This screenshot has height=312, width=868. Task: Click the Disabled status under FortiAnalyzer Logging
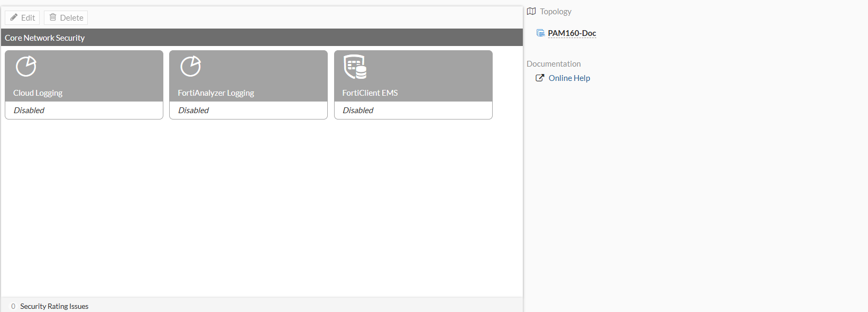coord(193,110)
